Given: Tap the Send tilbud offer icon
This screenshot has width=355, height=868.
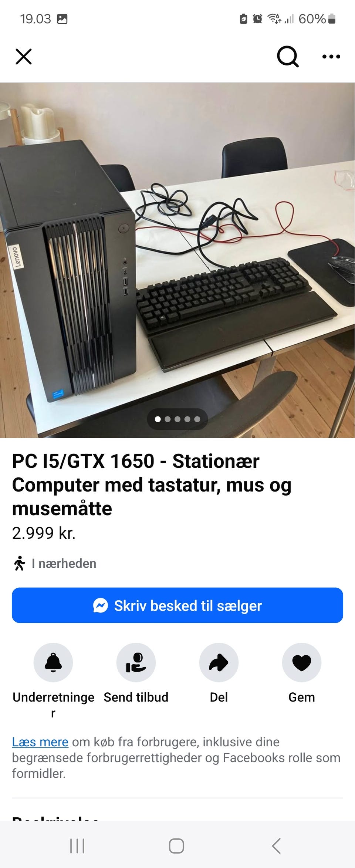Looking at the screenshot, I should point(136,662).
